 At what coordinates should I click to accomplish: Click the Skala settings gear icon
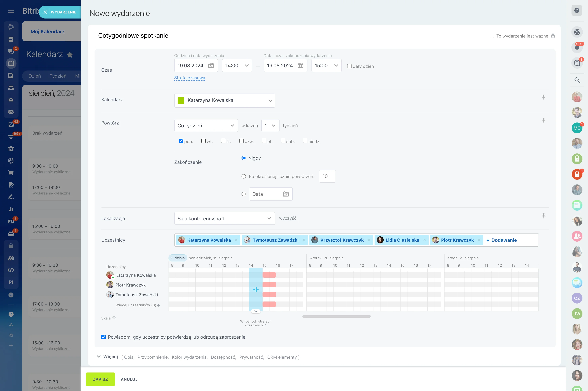114,317
